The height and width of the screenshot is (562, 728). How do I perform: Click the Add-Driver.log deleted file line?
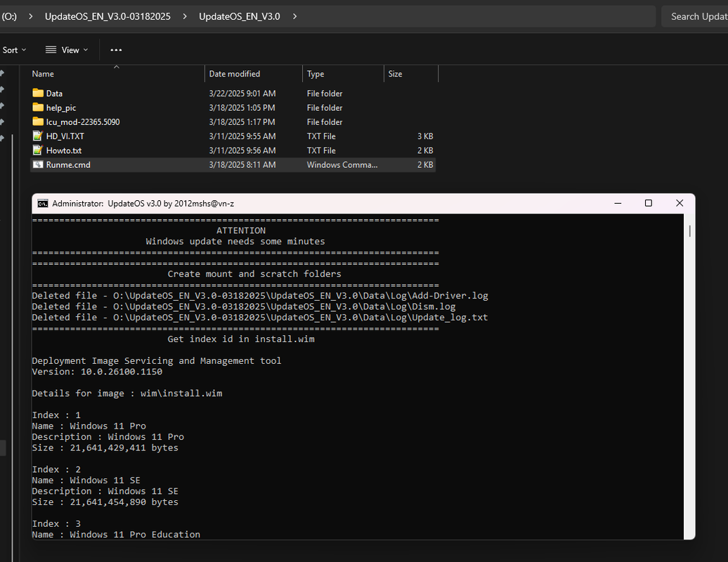(260, 296)
